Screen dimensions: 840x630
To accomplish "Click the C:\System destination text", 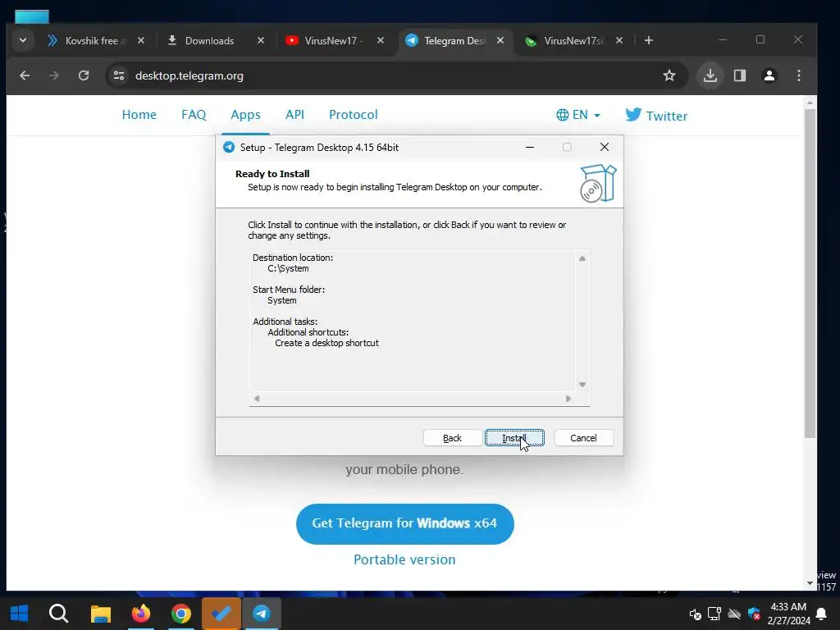I will click(x=288, y=268).
